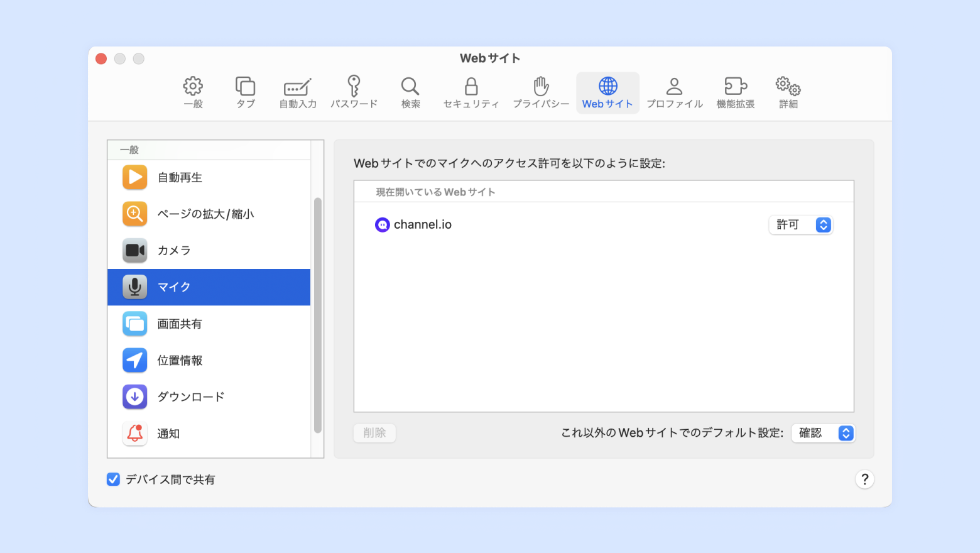The width and height of the screenshot is (980, 553).
Task: Click the help question mark button
Action: [x=864, y=479]
